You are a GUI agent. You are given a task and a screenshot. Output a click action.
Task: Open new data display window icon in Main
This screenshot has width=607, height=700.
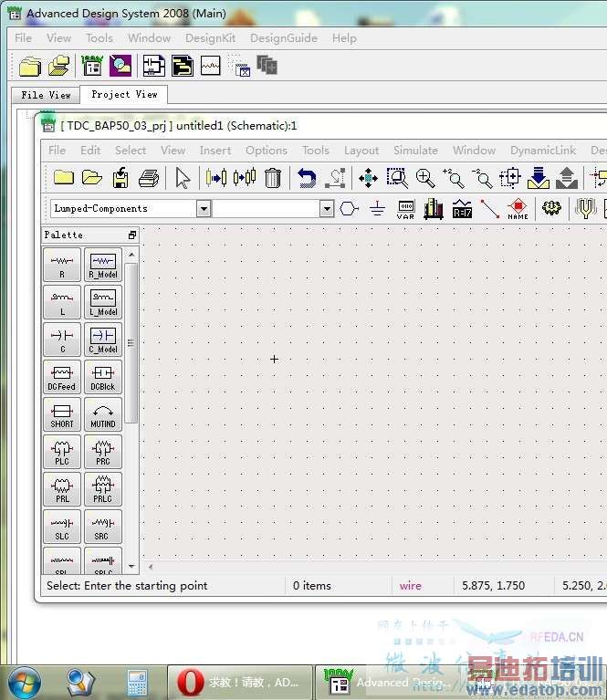point(210,66)
